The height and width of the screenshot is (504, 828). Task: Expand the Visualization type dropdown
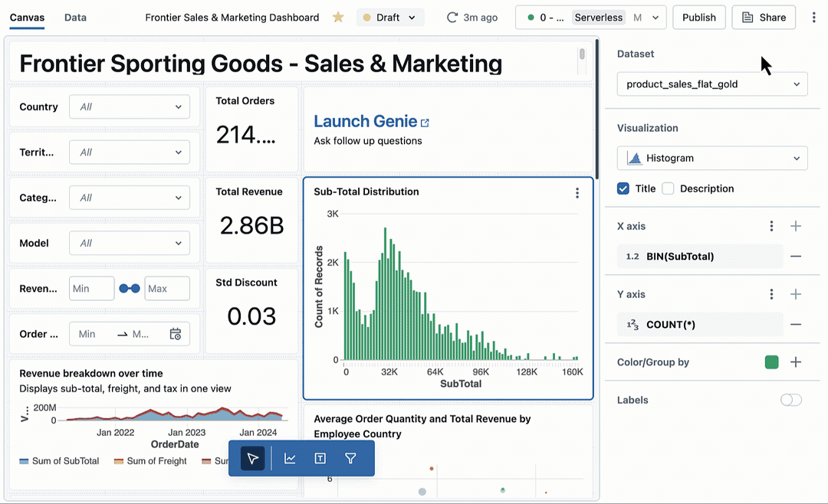(x=712, y=159)
